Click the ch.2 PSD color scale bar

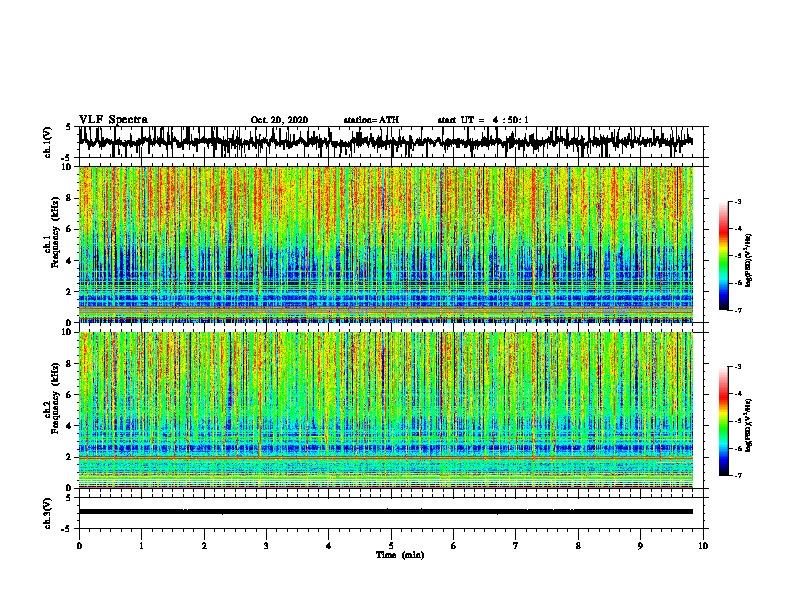[723, 421]
